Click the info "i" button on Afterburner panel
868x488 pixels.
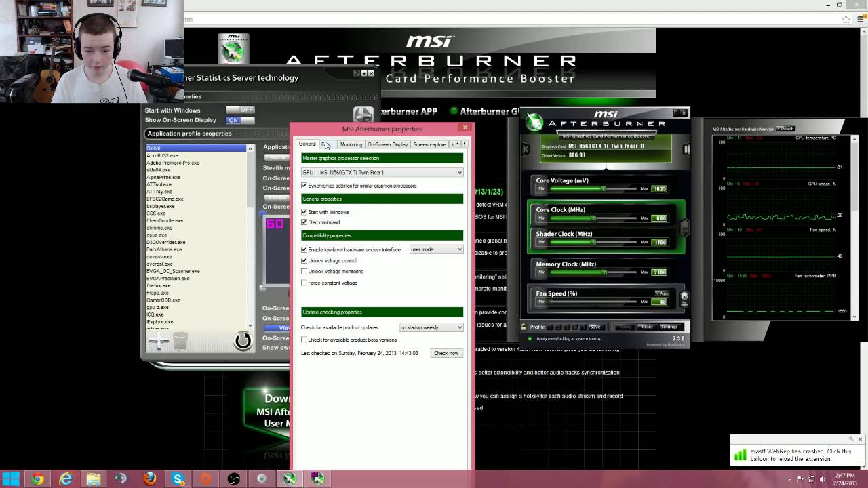point(686,148)
